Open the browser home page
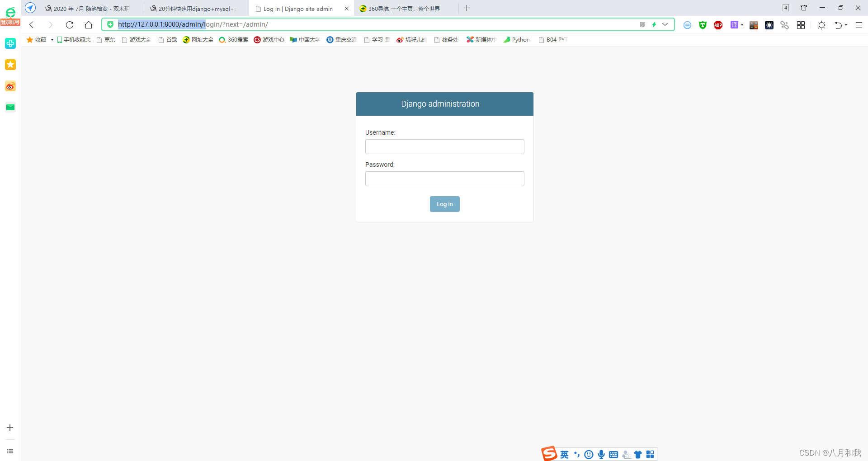 click(89, 25)
